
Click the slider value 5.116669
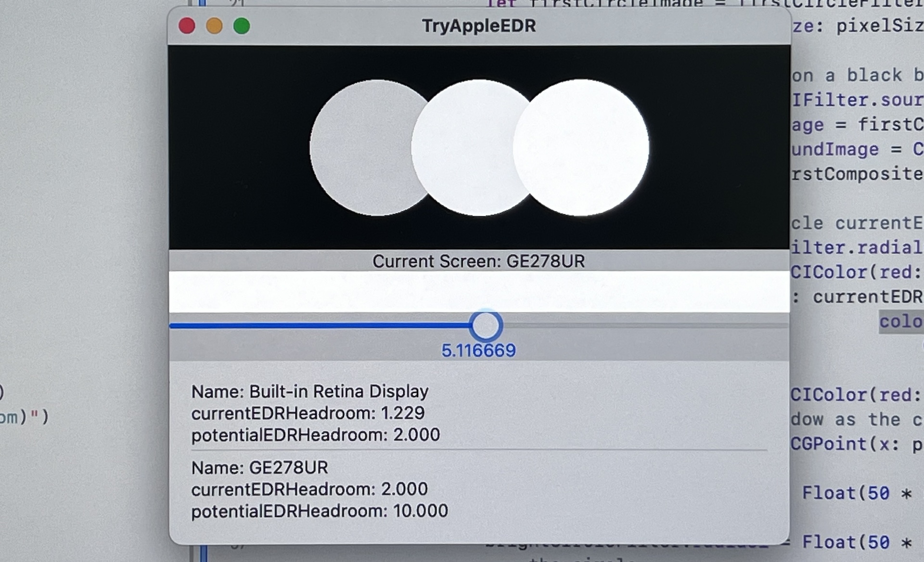pyautogui.click(x=478, y=351)
